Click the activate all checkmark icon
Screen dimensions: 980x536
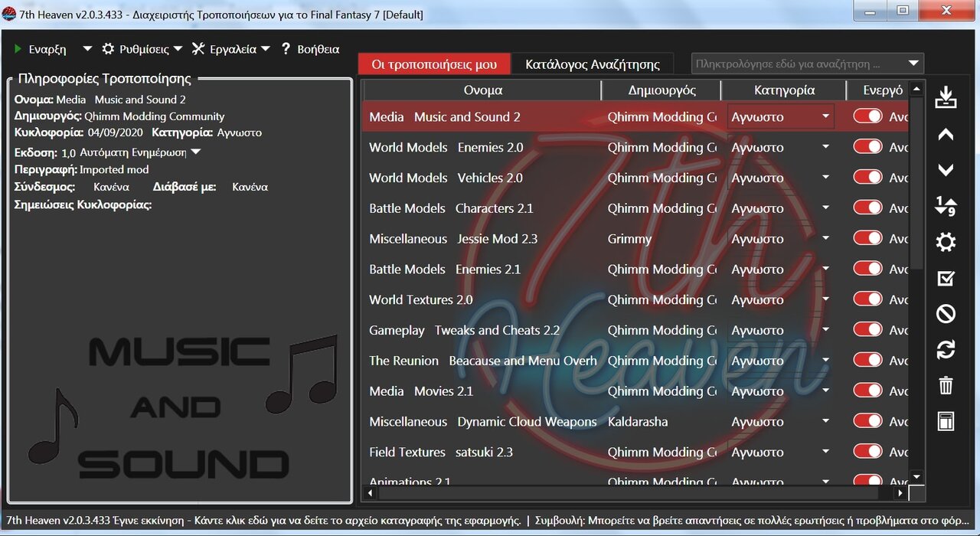(x=946, y=278)
